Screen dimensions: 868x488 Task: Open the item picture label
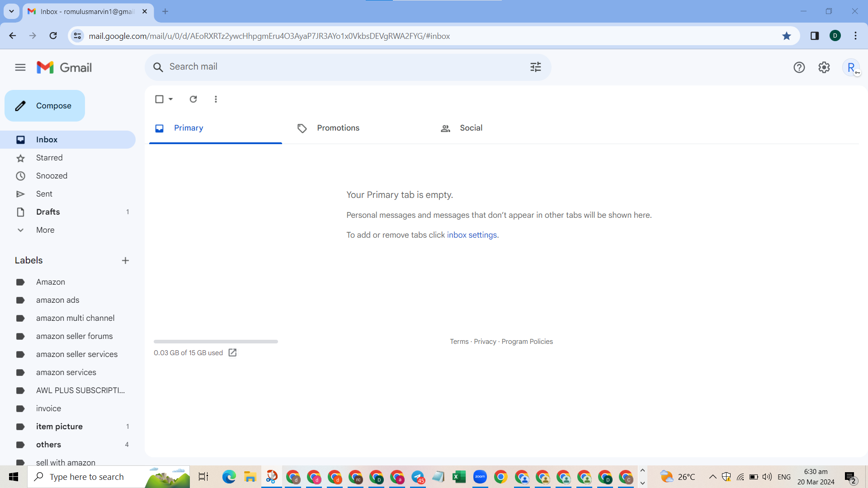pos(68,427)
